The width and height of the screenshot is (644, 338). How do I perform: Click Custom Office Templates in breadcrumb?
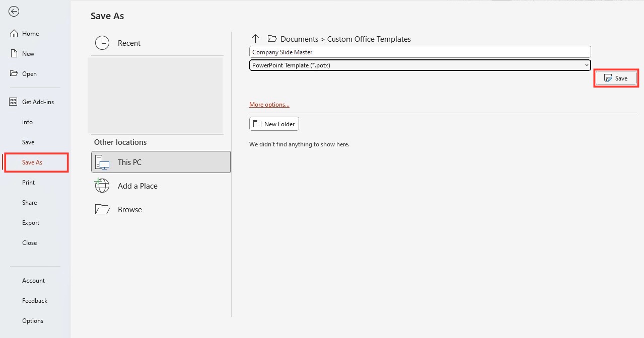tap(369, 39)
